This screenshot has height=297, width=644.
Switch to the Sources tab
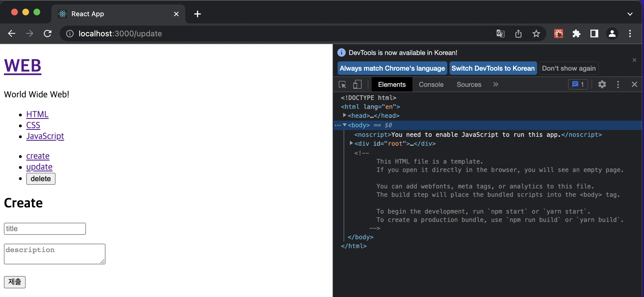point(469,85)
